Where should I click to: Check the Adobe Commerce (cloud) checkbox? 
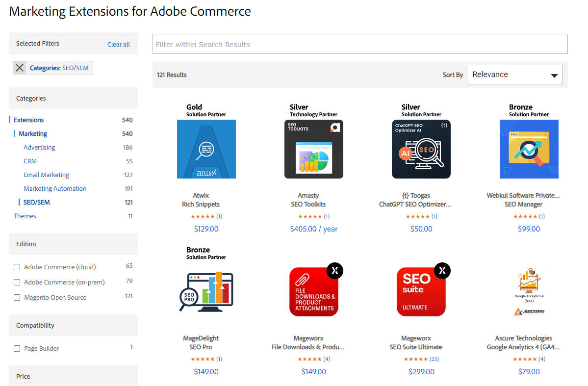(x=17, y=267)
